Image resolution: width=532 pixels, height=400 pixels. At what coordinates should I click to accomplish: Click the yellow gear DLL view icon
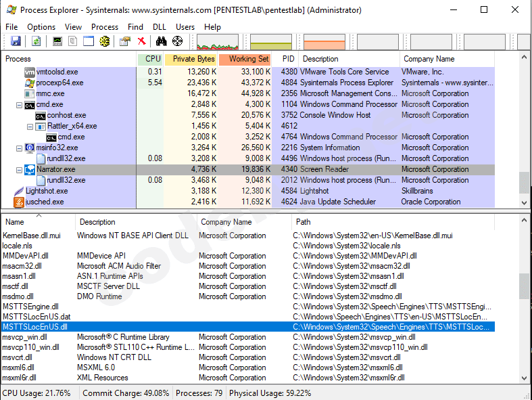pos(105,41)
